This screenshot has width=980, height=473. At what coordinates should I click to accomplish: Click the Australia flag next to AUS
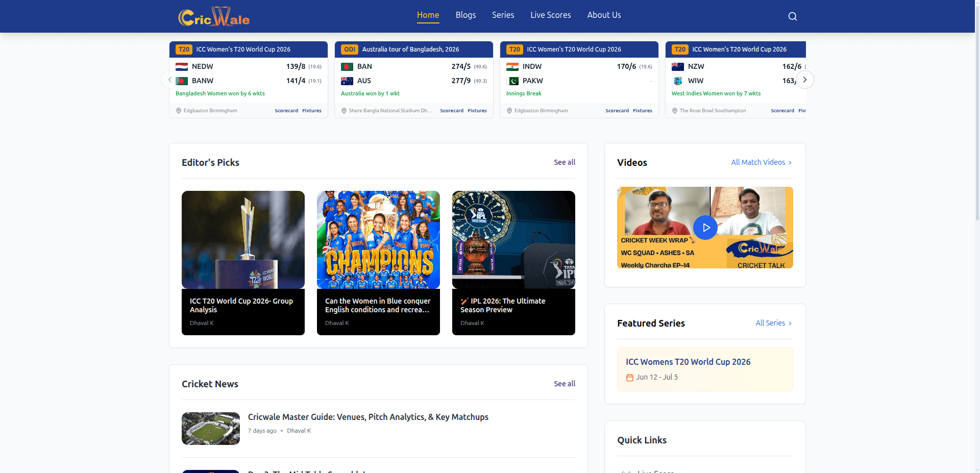[347, 81]
